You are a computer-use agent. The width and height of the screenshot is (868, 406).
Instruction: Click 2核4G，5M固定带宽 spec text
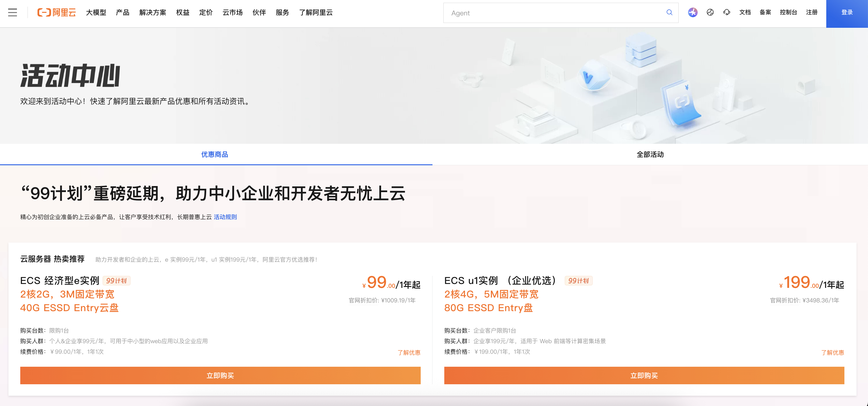click(491, 294)
